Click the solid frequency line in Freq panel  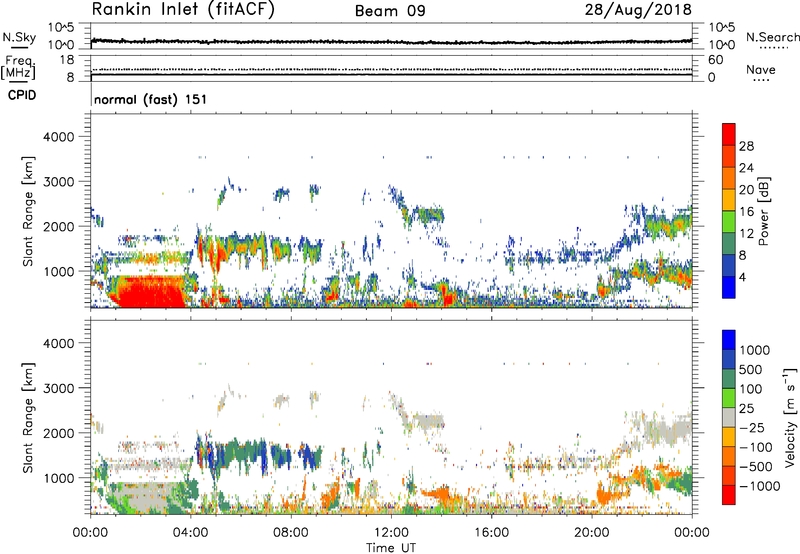pos(391,75)
